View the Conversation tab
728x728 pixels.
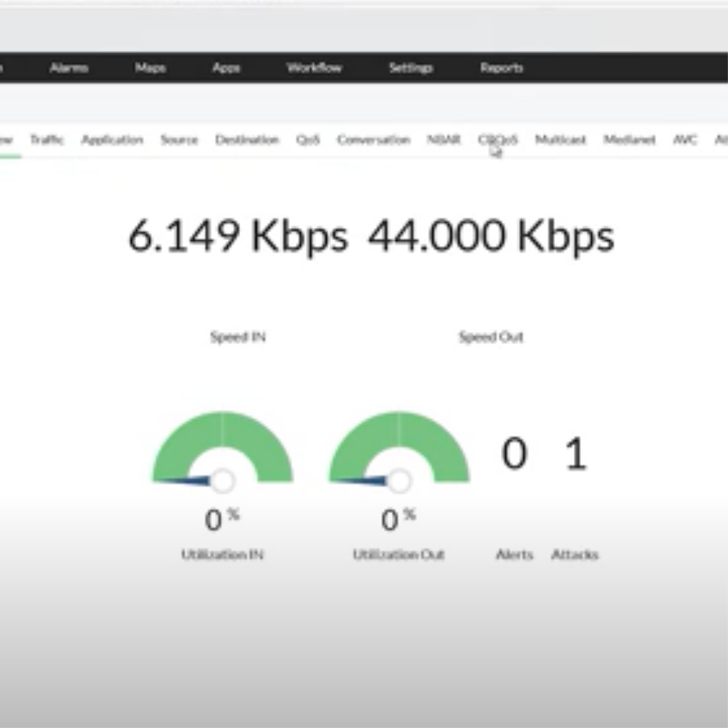[373, 140]
